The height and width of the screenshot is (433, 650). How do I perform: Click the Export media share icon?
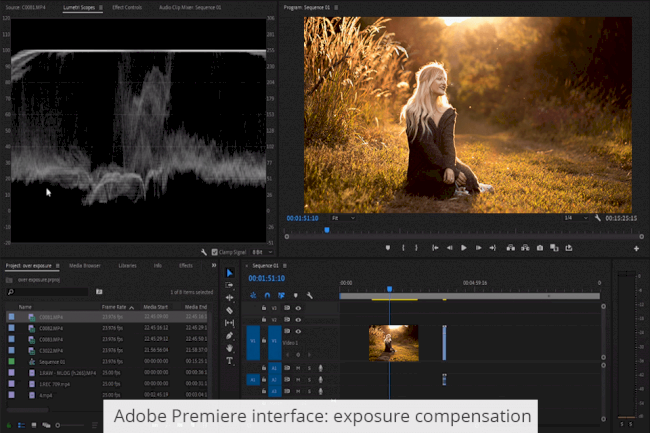coord(569,248)
